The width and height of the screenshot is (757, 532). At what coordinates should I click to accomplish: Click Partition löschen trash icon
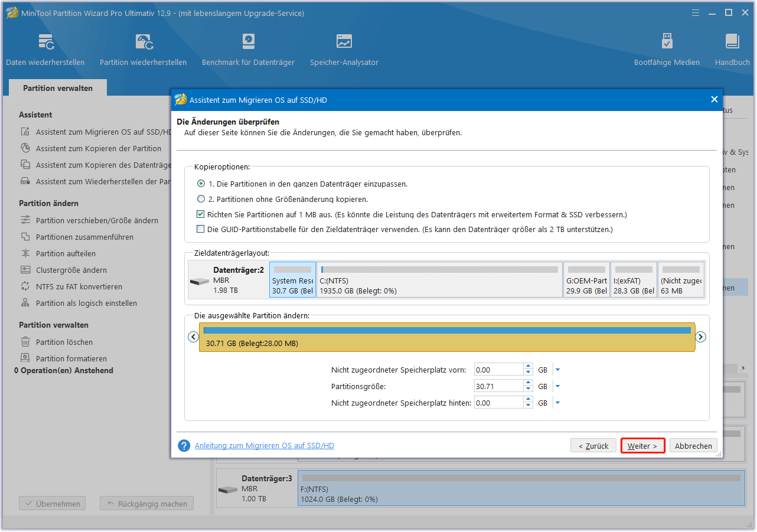25,342
